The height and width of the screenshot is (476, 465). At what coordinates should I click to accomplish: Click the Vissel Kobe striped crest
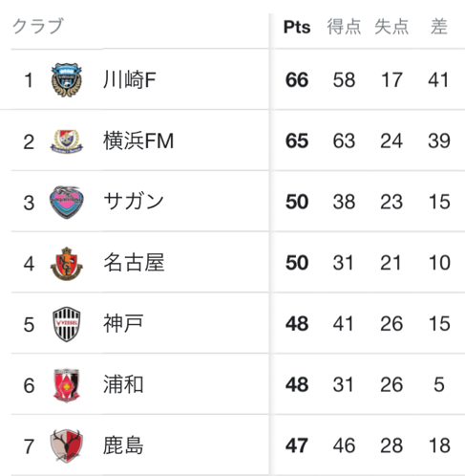click(67, 324)
